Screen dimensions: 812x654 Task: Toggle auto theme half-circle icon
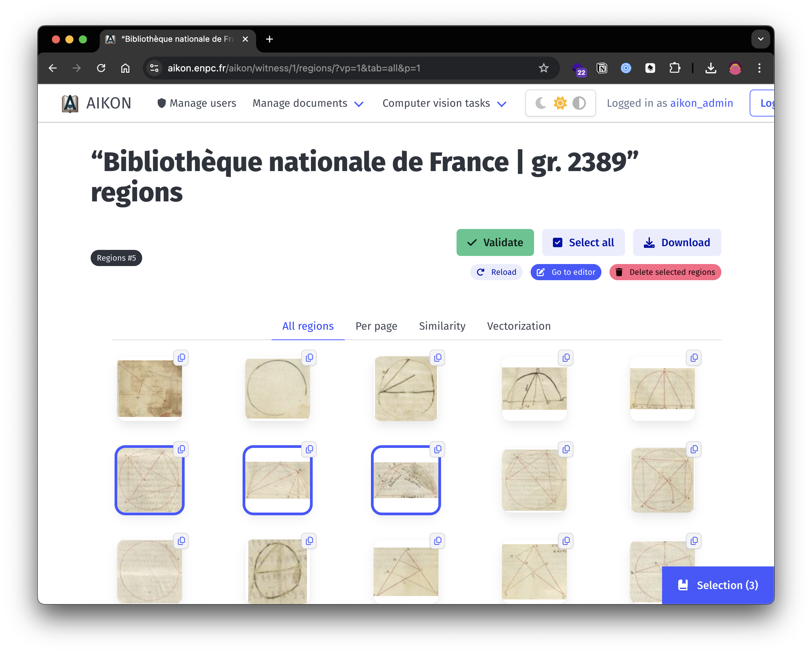580,103
